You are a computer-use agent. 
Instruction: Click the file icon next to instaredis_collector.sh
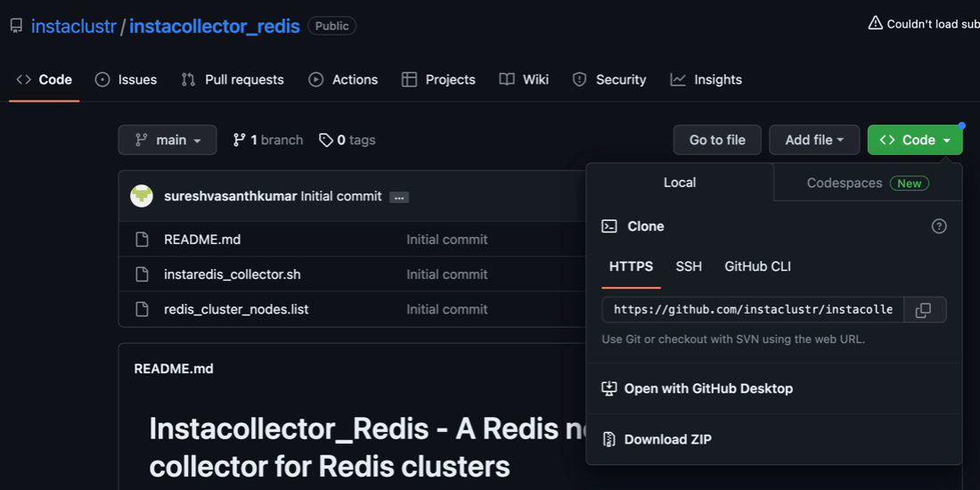tap(143, 274)
